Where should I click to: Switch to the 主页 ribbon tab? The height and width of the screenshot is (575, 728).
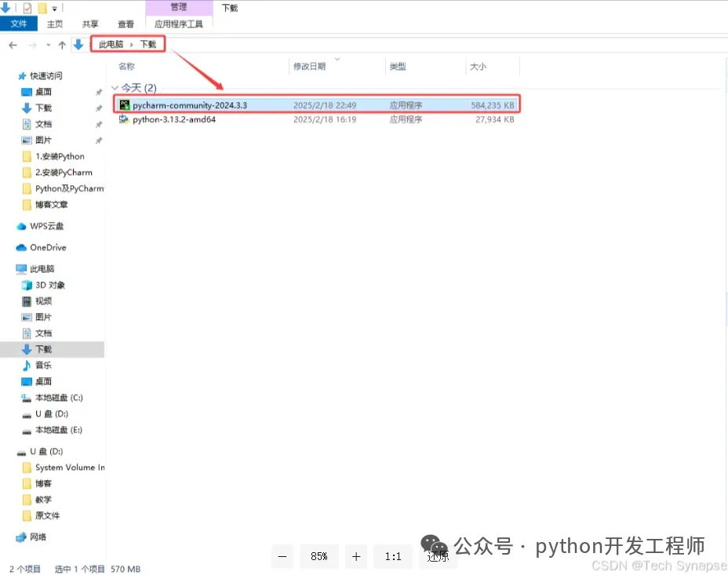55,24
